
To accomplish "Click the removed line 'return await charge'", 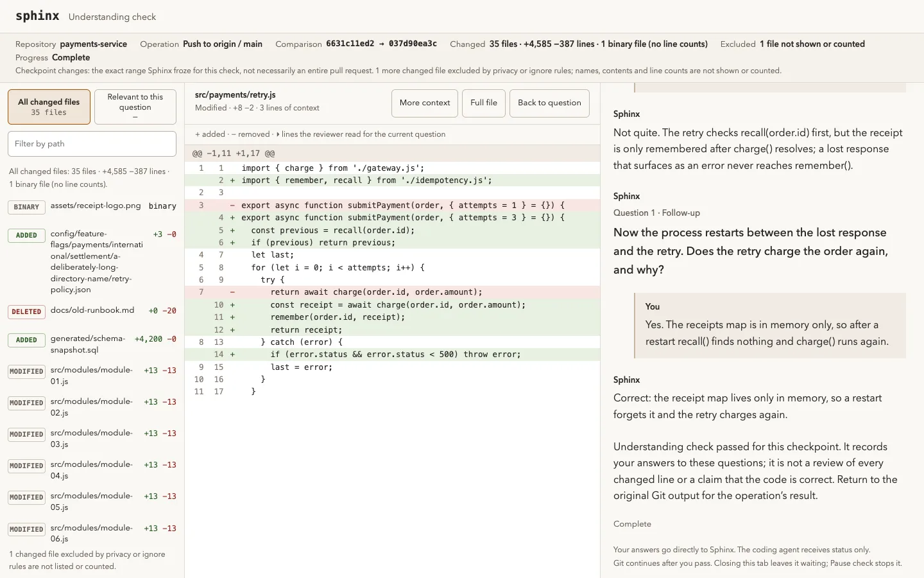I will (x=392, y=292).
